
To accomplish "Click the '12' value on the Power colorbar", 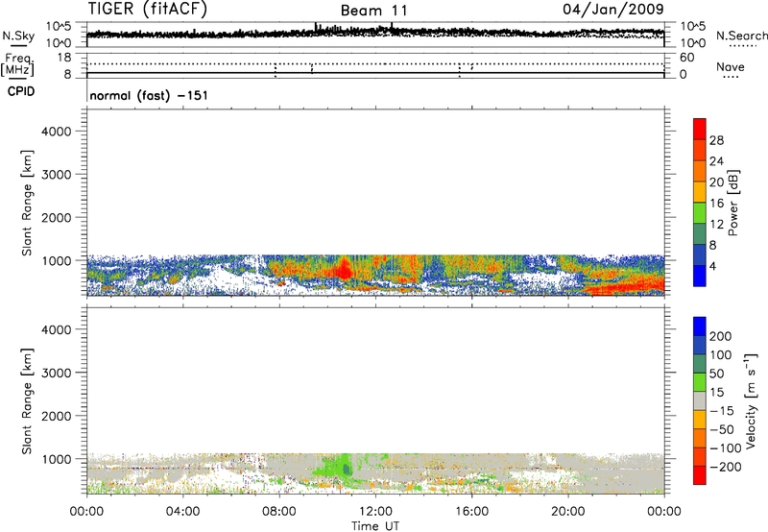I will point(716,225).
